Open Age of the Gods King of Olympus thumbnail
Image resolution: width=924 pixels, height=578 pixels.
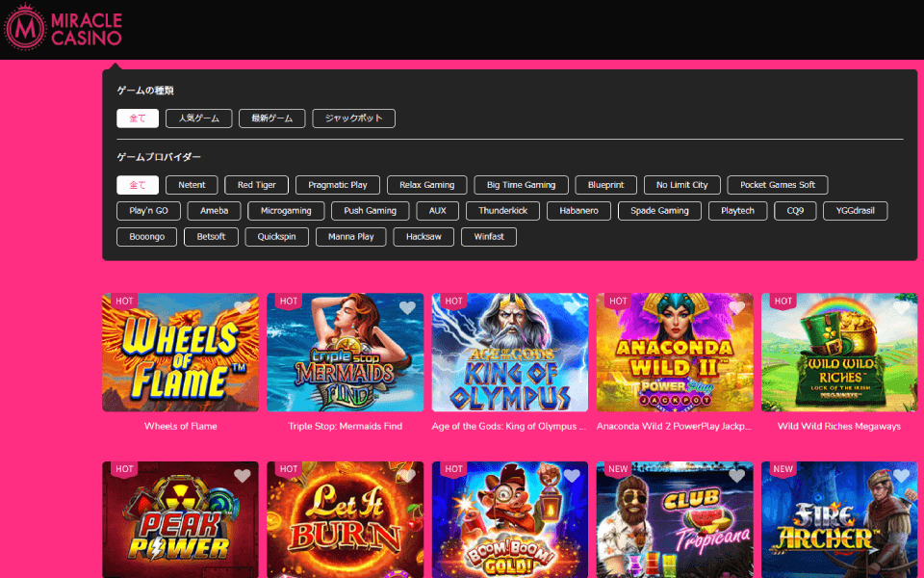pos(510,353)
